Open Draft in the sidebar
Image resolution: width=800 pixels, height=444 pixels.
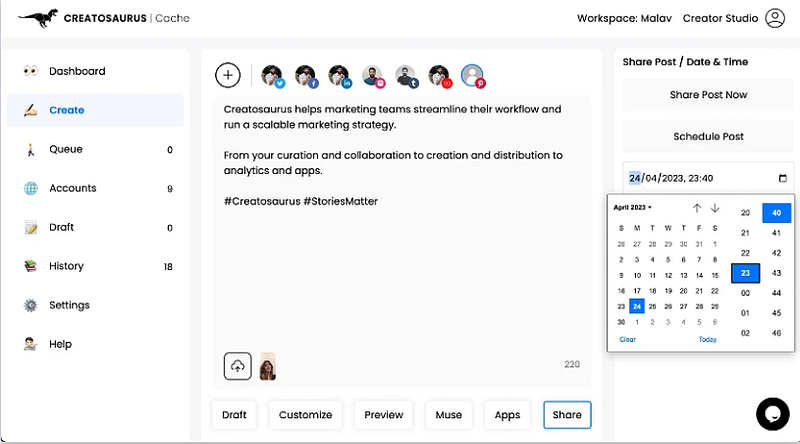(95, 227)
